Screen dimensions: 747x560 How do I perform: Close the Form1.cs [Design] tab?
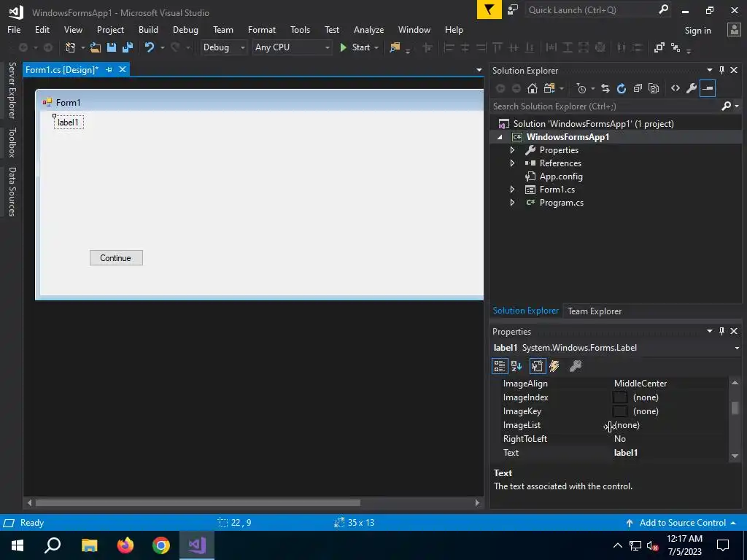click(x=123, y=69)
